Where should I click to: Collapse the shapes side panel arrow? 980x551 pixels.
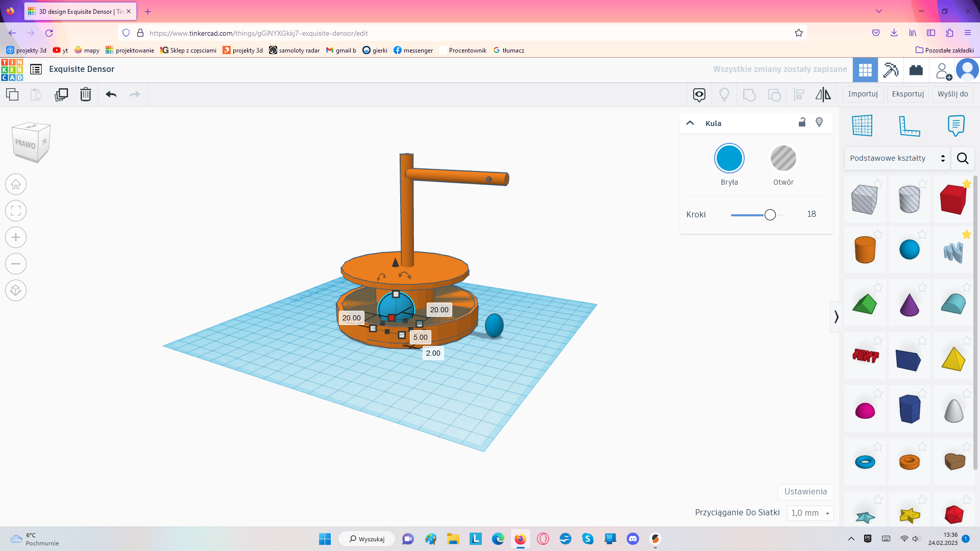pyautogui.click(x=836, y=317)
